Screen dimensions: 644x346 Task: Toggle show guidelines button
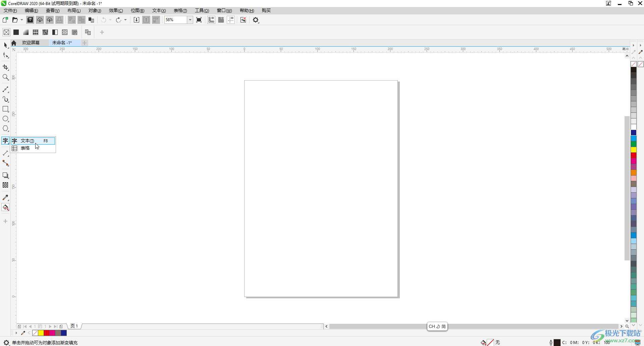pos(231,20)
